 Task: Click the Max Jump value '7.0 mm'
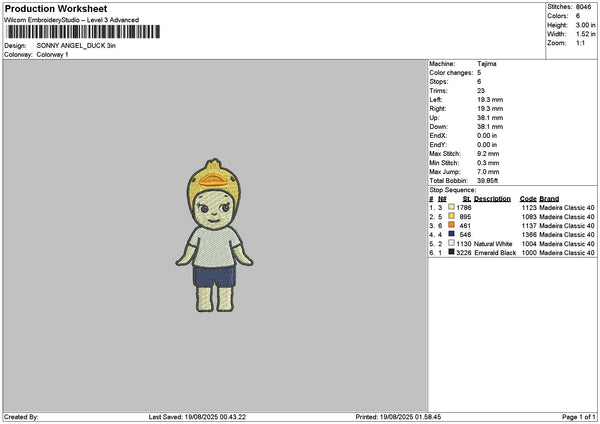(x=488, y=172)
